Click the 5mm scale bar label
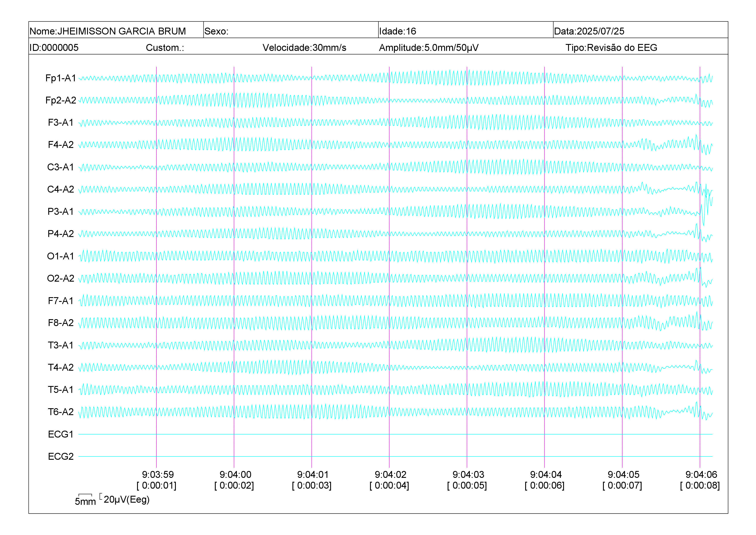 coord(85,502)
